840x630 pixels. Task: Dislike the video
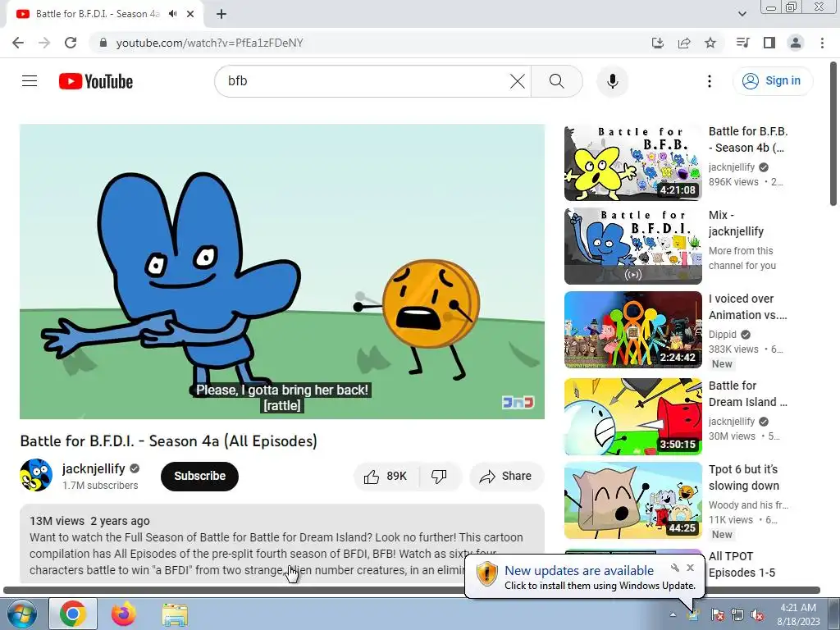[x=440, y=477]
